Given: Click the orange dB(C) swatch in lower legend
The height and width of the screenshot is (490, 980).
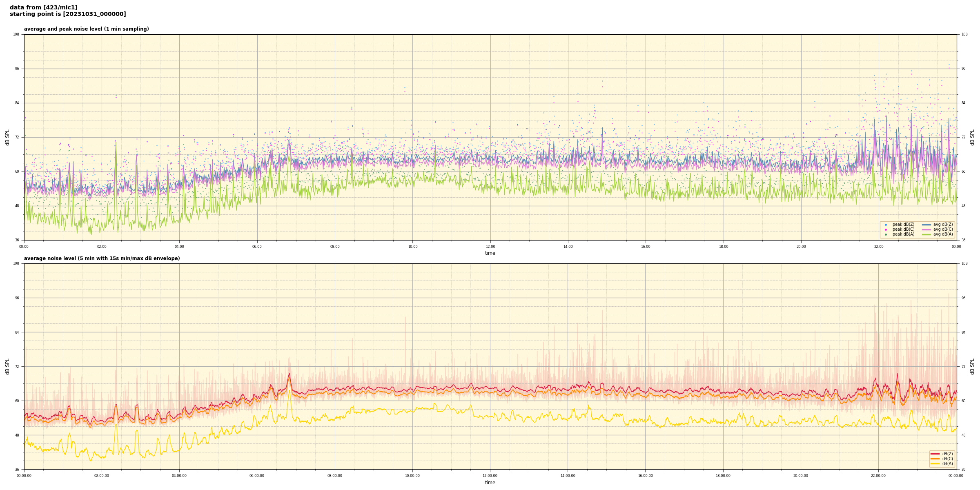Looking at the screenshot, I should (935, 459).
